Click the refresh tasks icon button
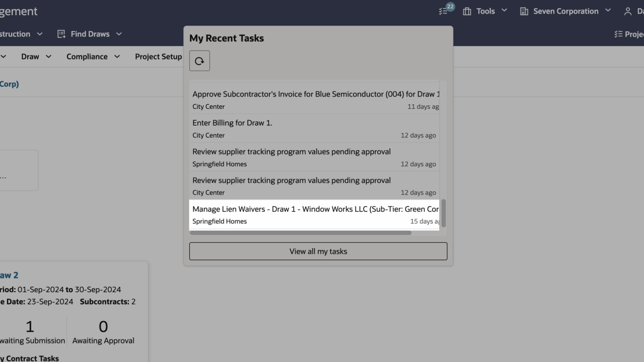This screenshot has height=362, width=644. point(199,61)
